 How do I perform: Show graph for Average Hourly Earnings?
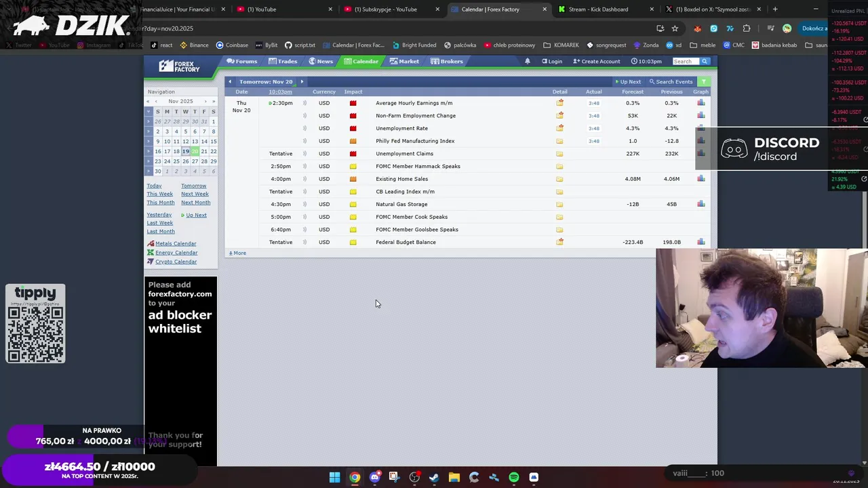[x=701, y=103]
